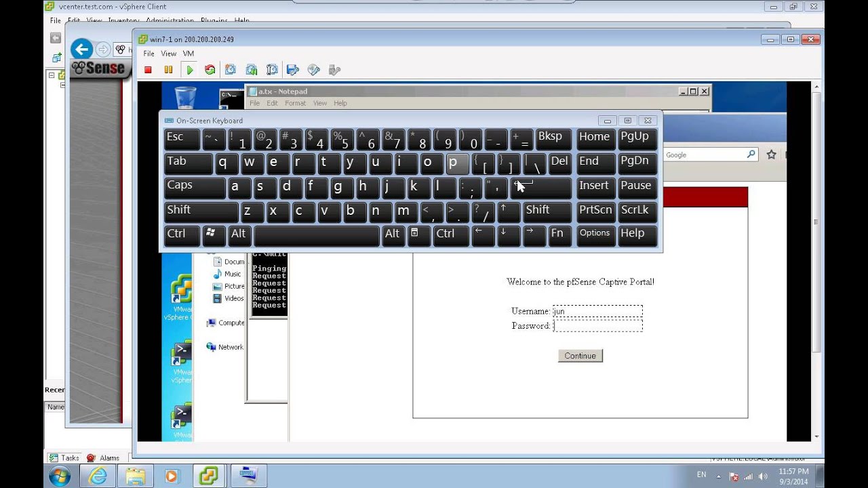Click the Help key on On-Screen Keyboard
This screenshot has width=868, height=488.
point(637,236)
